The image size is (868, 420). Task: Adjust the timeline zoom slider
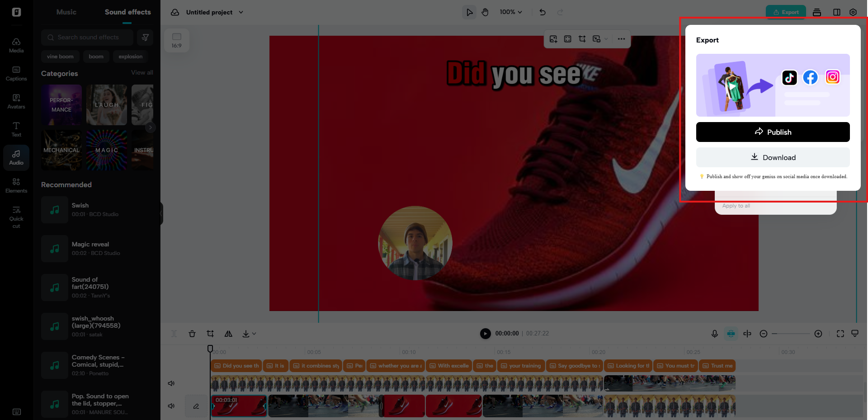(x=791, y=334)
